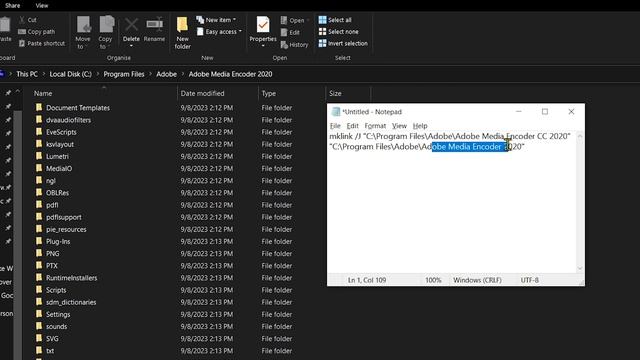The height and width of the screenshot is (360, 640).
Task: Maximize the Notepad window
Action: tap(545, 111)
